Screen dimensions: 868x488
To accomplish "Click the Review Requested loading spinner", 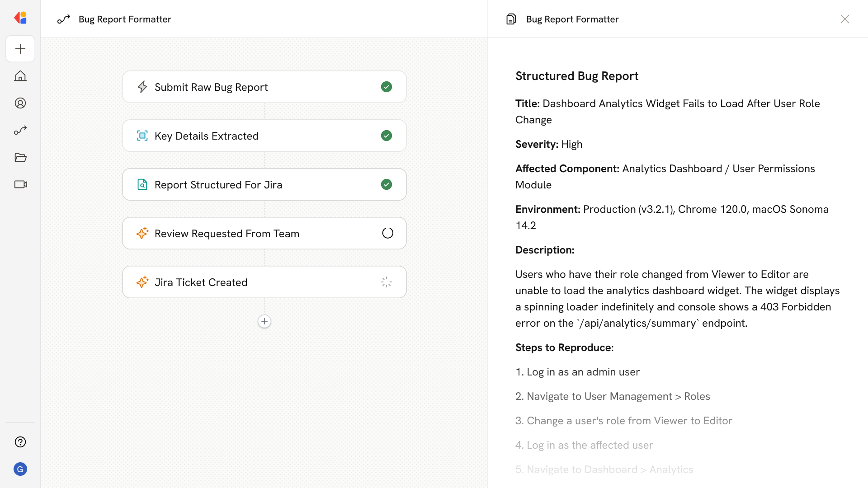I will click(x=387, y=233).
